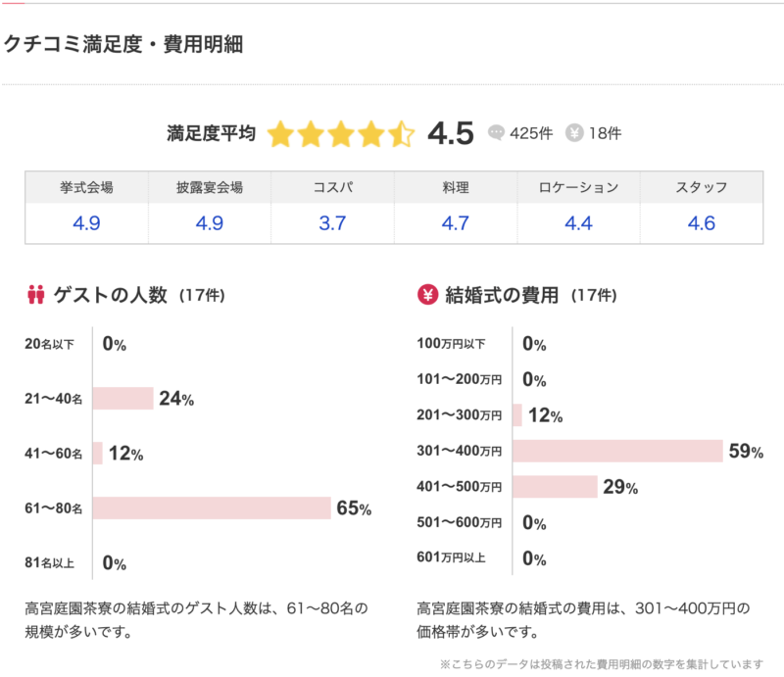Click the half-filled fifth rating star
This screenshot has height=677, width=784.
tap(401, 134)
